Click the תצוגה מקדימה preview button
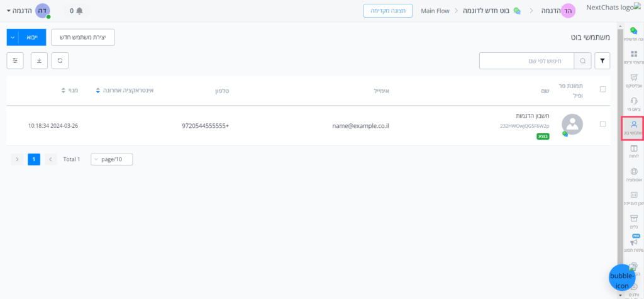644x299 pixels. click(387, 11)
